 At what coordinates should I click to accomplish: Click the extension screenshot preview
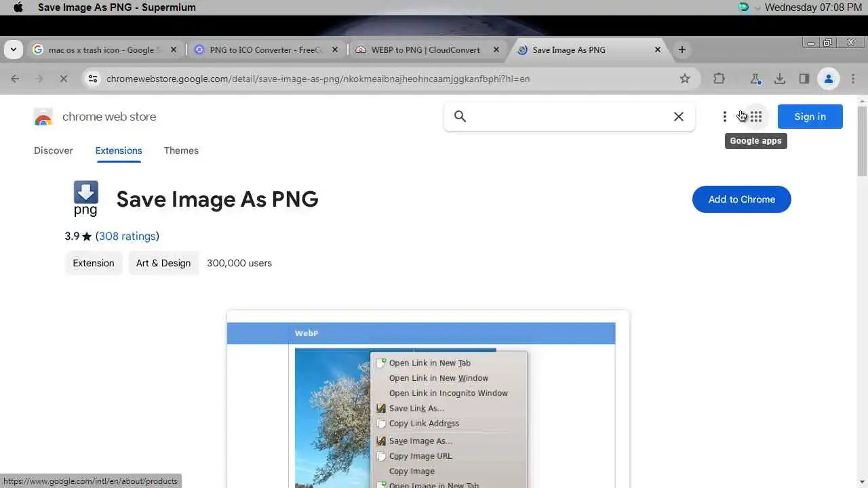(x=428, y=399)
